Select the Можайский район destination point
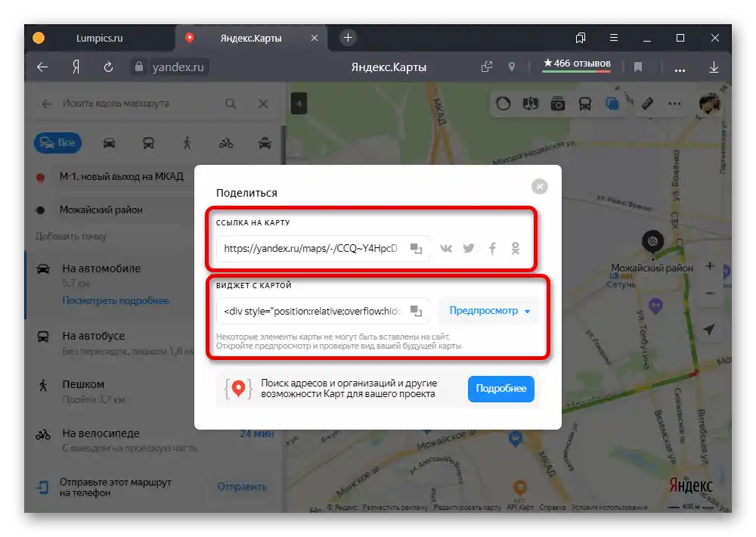This screenshot has width=756, height=537. 101,210
